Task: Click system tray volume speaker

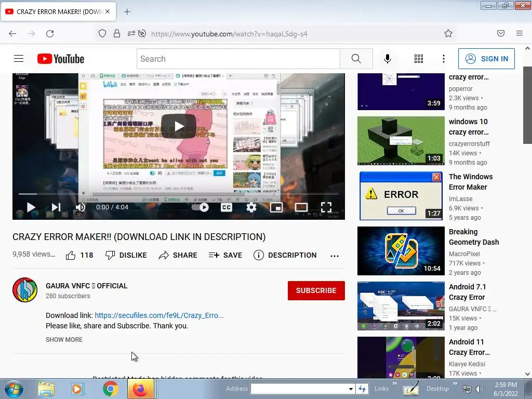Action: click(479, 389)
